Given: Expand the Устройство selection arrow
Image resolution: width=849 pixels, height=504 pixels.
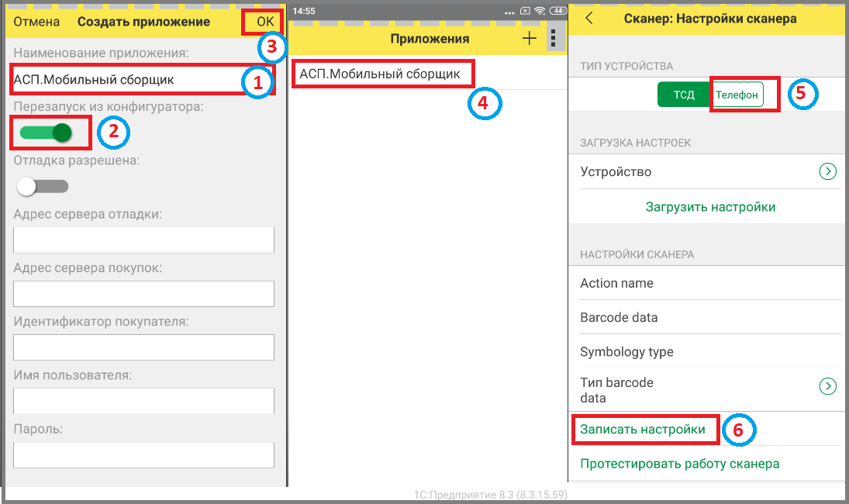Looking at the screenshot, I should pyautogui.click(x=827, y=171).
